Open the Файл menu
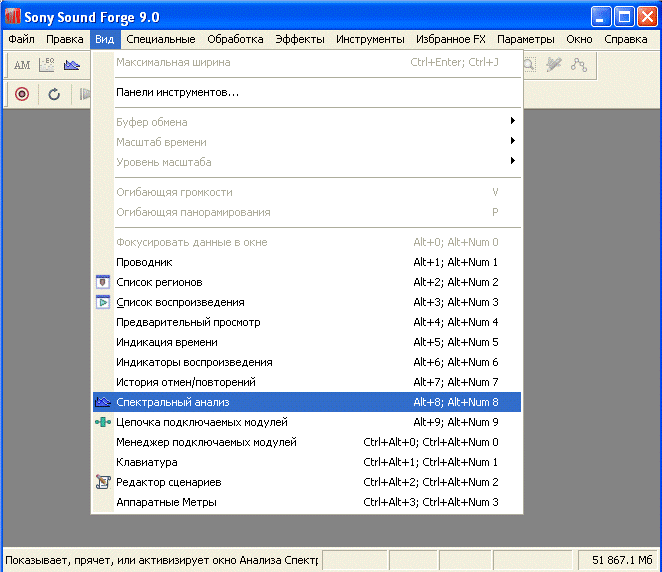Image resolution: width=662 pixels, height=572 pixels. coord(22,39)
